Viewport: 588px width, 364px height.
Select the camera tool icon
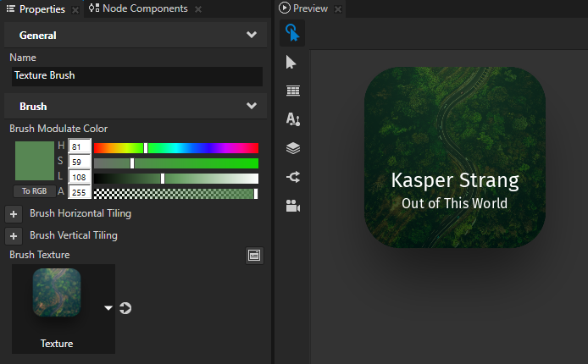pyautogui.click(x=293, y=206)
